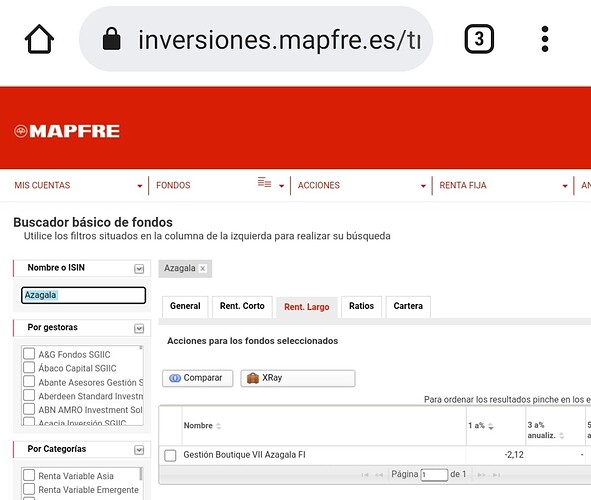
Task: Sort by 3 a% anualiz. column arrows
Action: coord(561,436)
